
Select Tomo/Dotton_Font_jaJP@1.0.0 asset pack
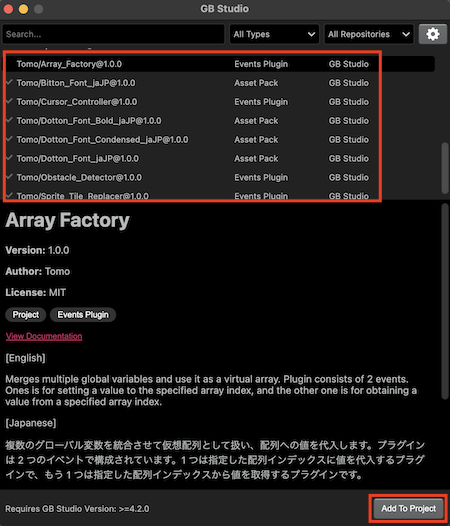[218, 158]
